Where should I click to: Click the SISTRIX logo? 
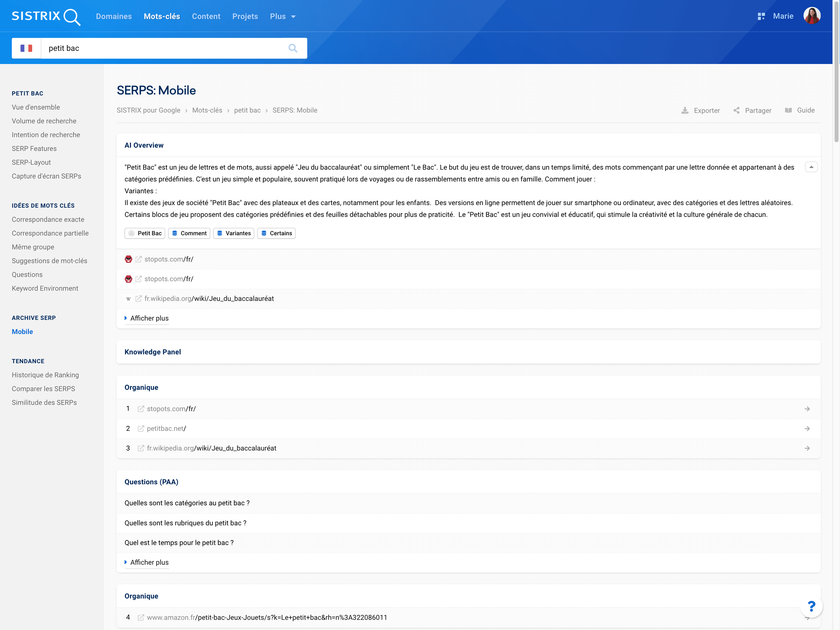point(46,16)
